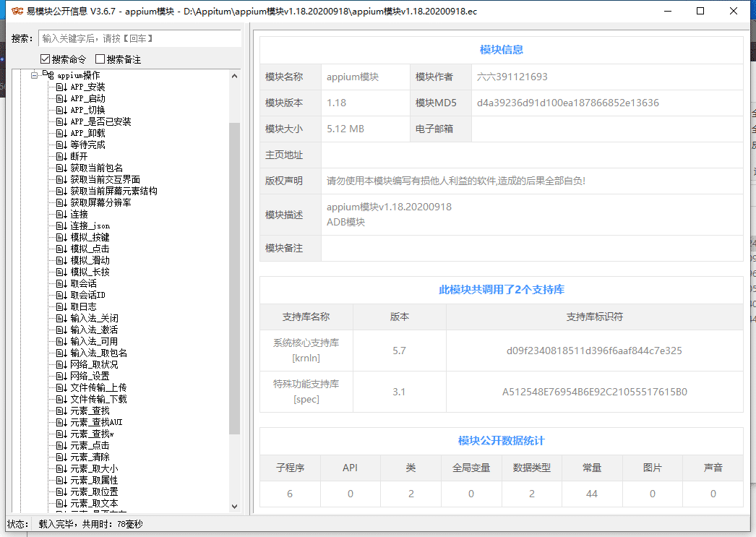756x537 pixels.
Task: Select 输入法_可用 in the tree
Action: coord(94,341)
